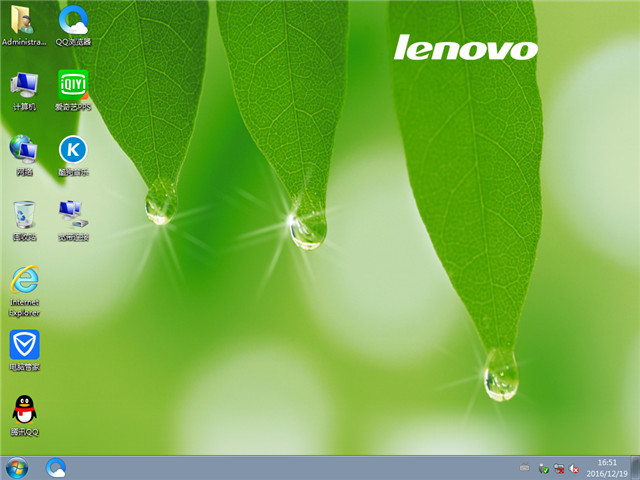Click the safely remove hardware tray icon
Screen dimensions: 640x480
pyautogui.click(x=543, y=468)
